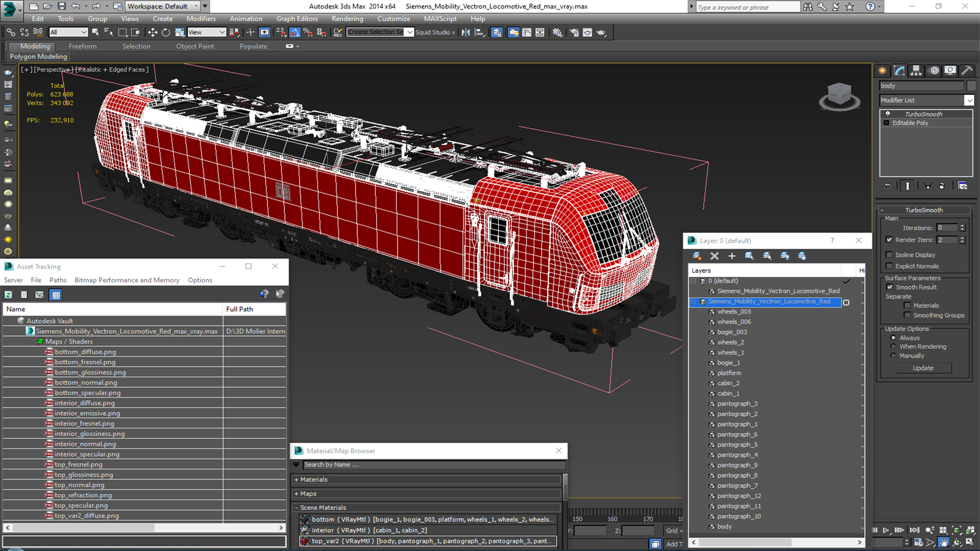Open the Utilities hammer panel tab
The width and height of the screenshot is (980, 551).
click(x=966, y=70)
